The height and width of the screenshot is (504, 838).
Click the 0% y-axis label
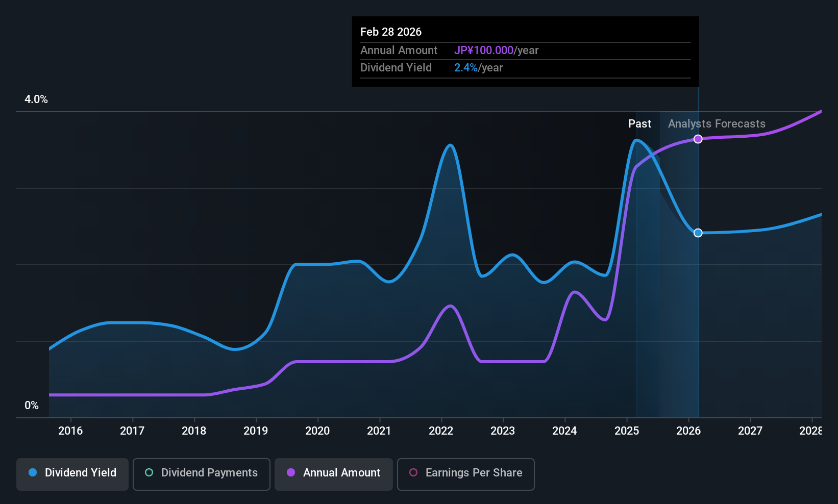coord(32,406)
